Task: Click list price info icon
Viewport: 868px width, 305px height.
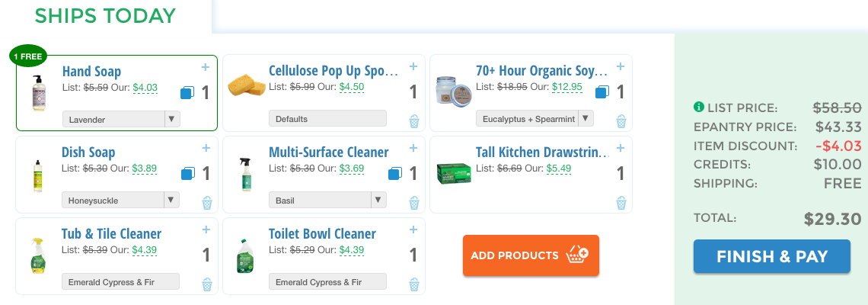Action: point(699,107)
